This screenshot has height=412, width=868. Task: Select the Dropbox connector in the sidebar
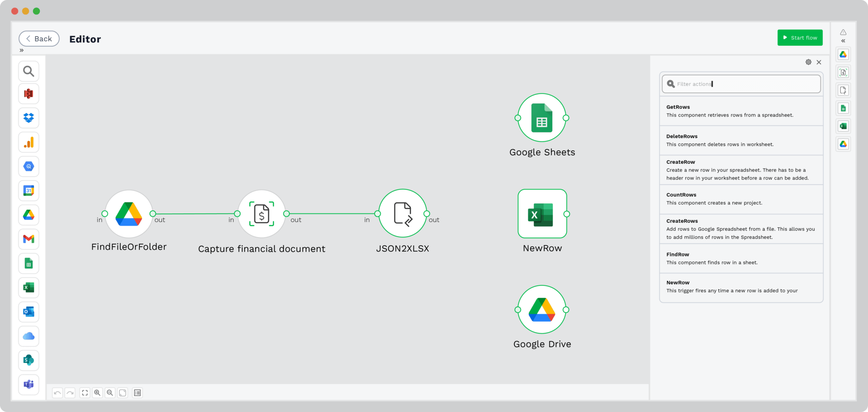coord(28,118)
